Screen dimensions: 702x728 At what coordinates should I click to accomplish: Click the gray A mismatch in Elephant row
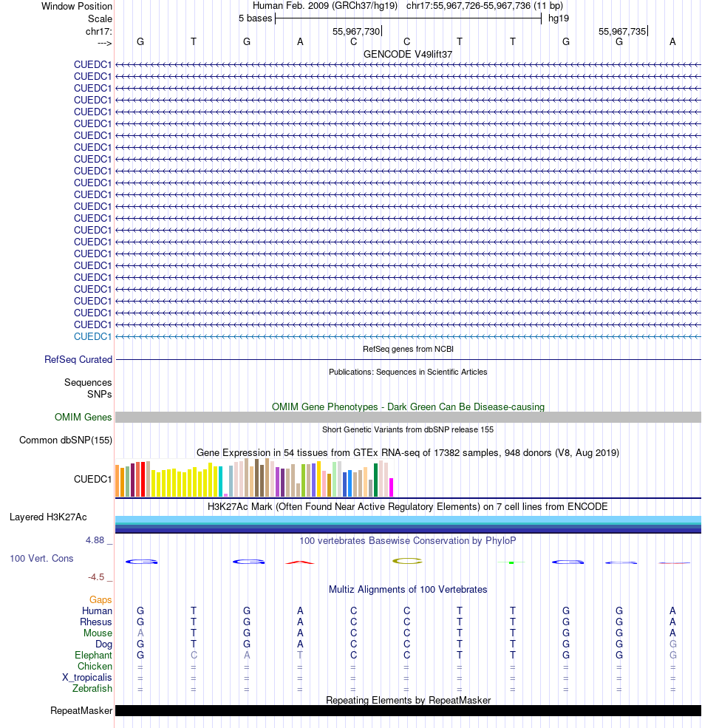247,655
